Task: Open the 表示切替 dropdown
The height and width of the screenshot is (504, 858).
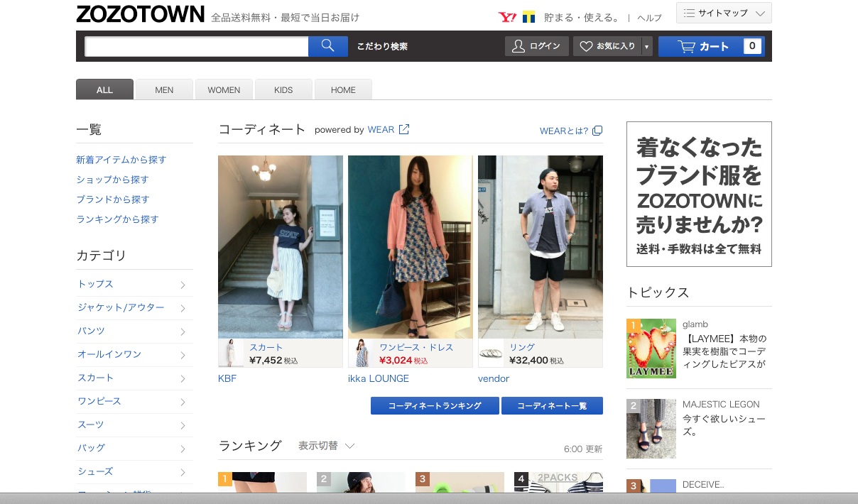Action: coord(327,446)
